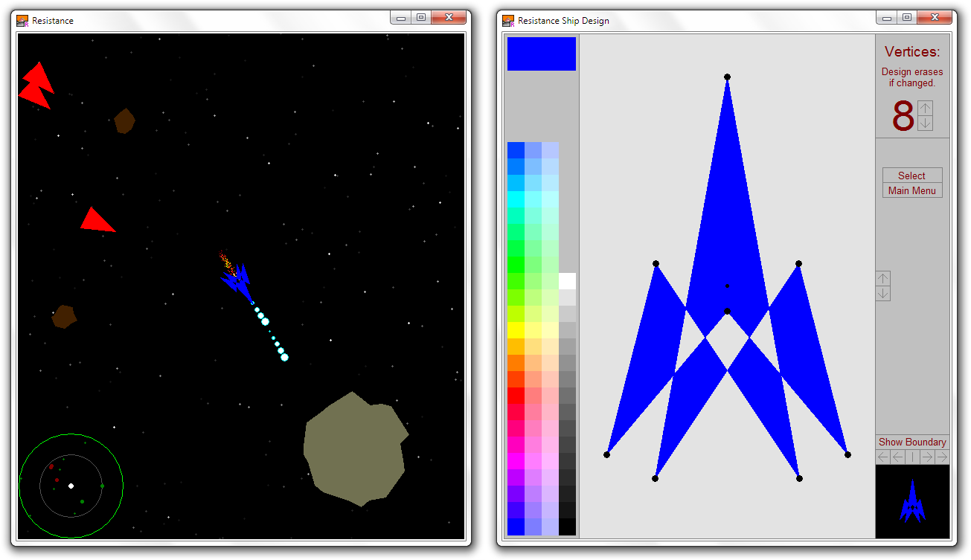Pick the pure red palette swatch
This screenshot has height=560, width=971.
pos(516,395)
